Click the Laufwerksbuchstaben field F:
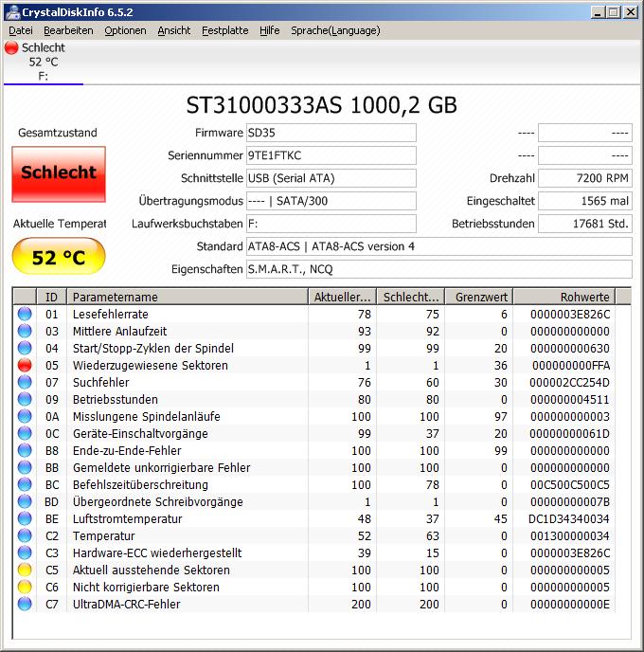644x652 pixels. click(x=331, y=224)
